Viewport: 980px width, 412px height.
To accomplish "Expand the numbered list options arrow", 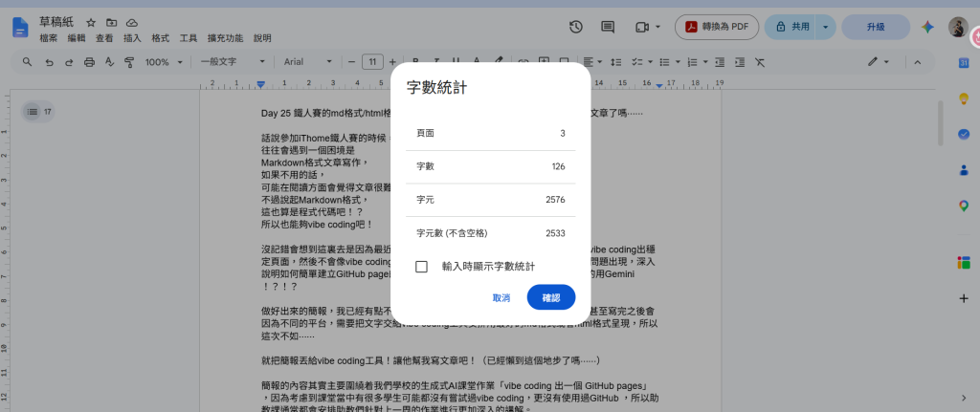I will click(705, 62).
